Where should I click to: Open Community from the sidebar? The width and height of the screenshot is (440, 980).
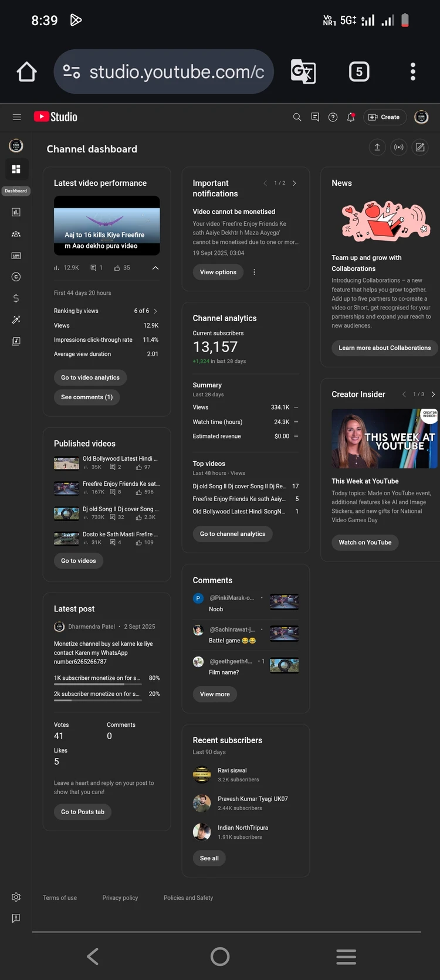pyautogui.click(x=16, y=234)
